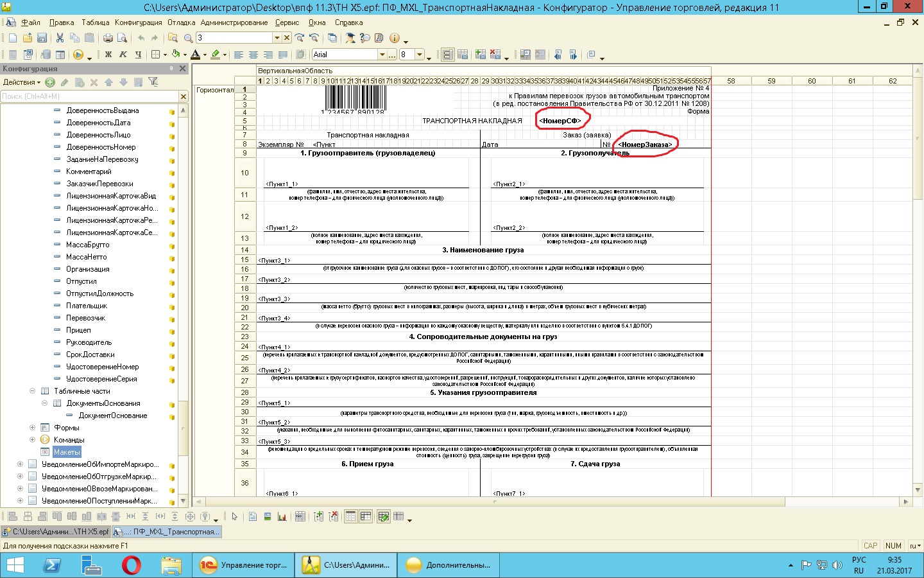Select the Макеты tree item
924x578 pixels.
tap(67, 452)
